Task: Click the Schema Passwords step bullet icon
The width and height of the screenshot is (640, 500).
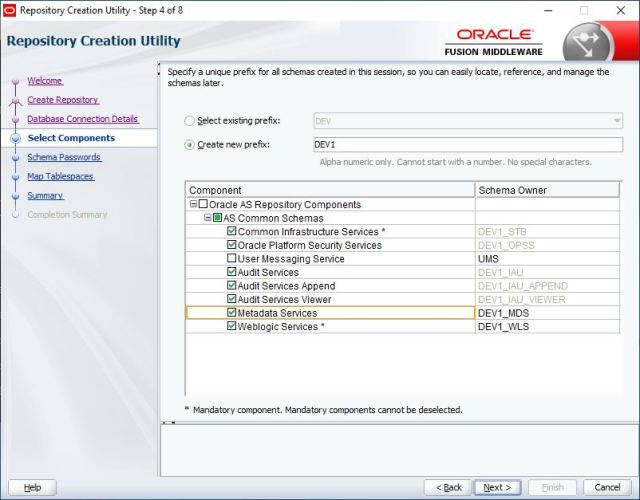Action: click(16, 158)
